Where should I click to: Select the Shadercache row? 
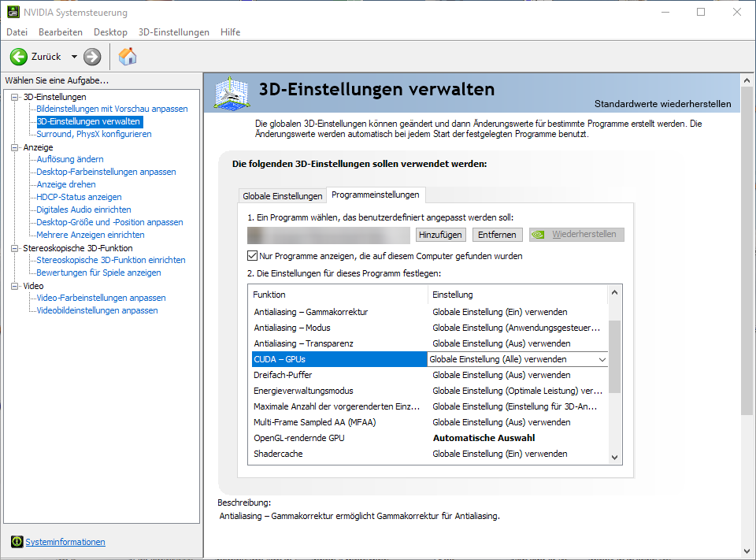pyautogui.click(x=429, y=454)
